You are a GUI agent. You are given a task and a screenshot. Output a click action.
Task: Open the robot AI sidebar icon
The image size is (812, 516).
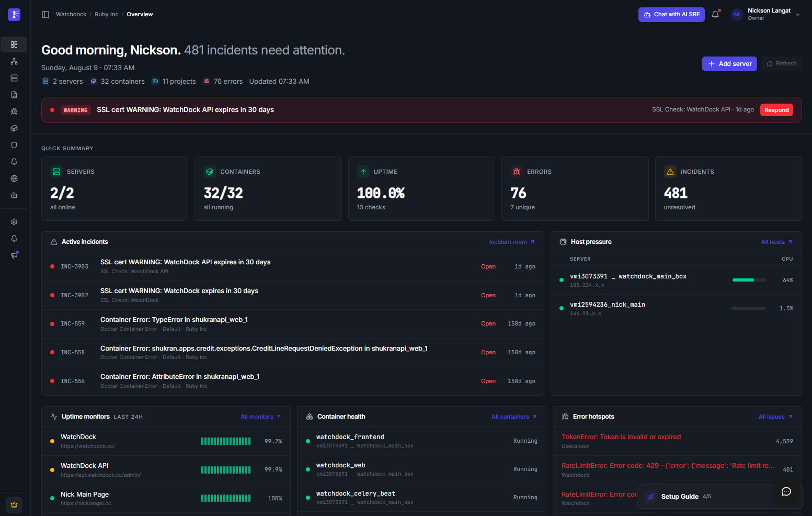(x=14, y=195)
